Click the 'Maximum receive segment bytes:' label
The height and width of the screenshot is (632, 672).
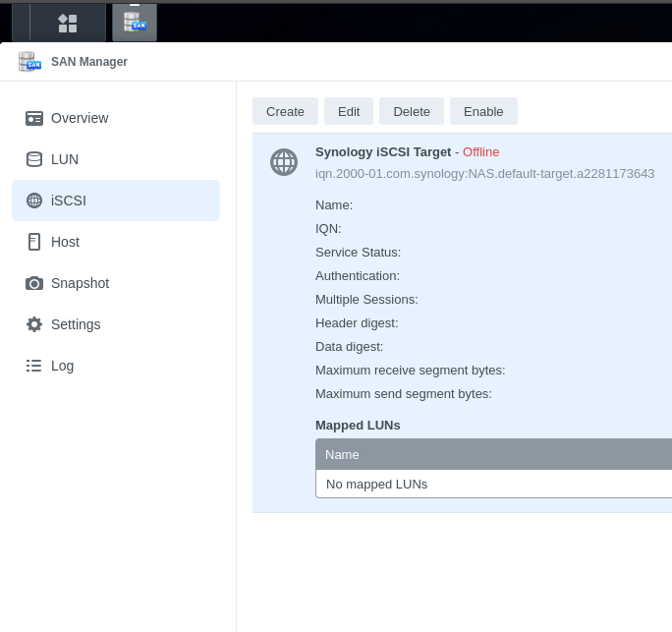[411, 371]
